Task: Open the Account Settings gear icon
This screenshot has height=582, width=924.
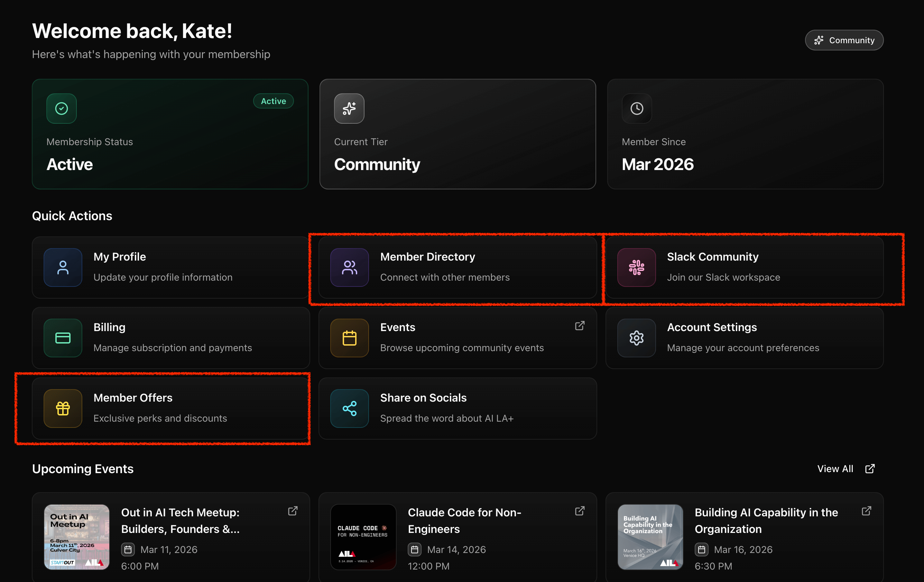Action: (636, 338)
